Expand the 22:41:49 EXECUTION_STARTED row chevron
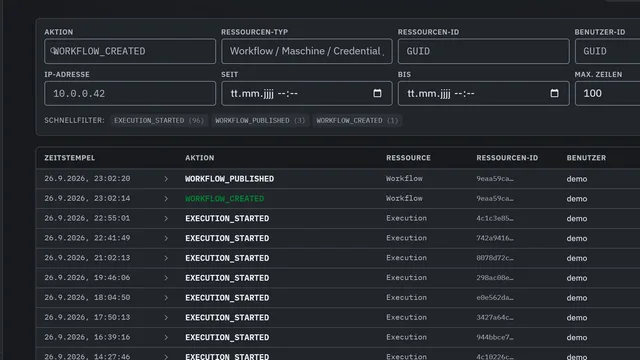640x360 pixels. pos(166,238)
